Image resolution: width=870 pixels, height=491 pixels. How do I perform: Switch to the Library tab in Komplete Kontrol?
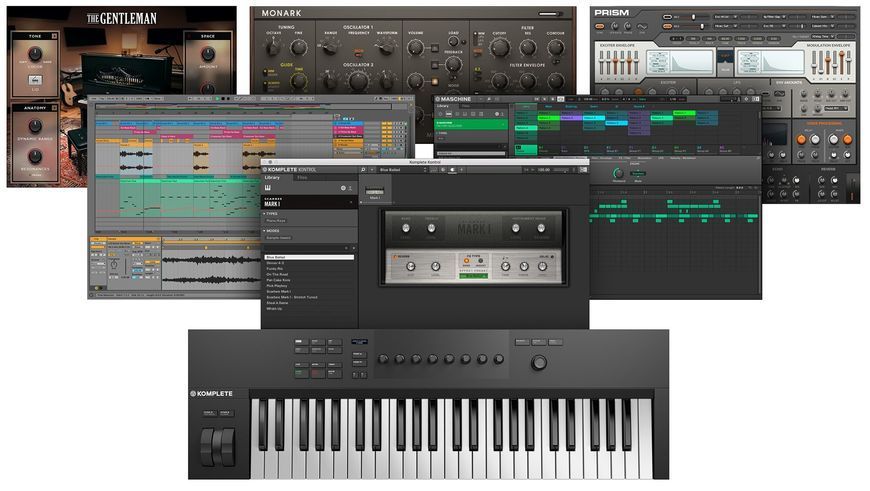[272, 178]
